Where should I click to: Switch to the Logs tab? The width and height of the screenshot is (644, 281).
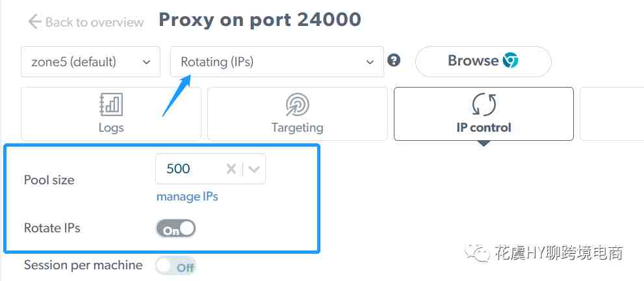[111, 114]
